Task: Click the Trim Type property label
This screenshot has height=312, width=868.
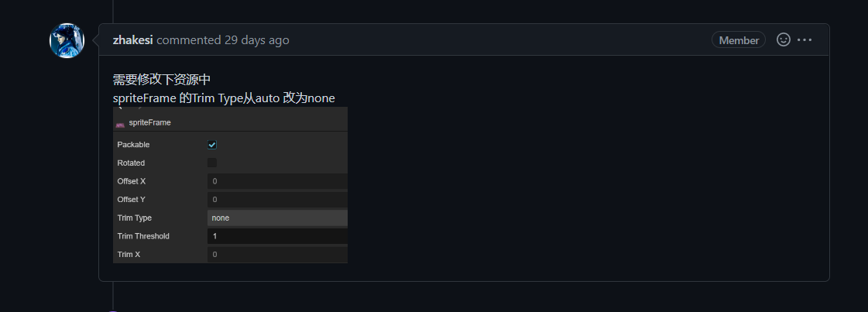Action: click(134, 218)
